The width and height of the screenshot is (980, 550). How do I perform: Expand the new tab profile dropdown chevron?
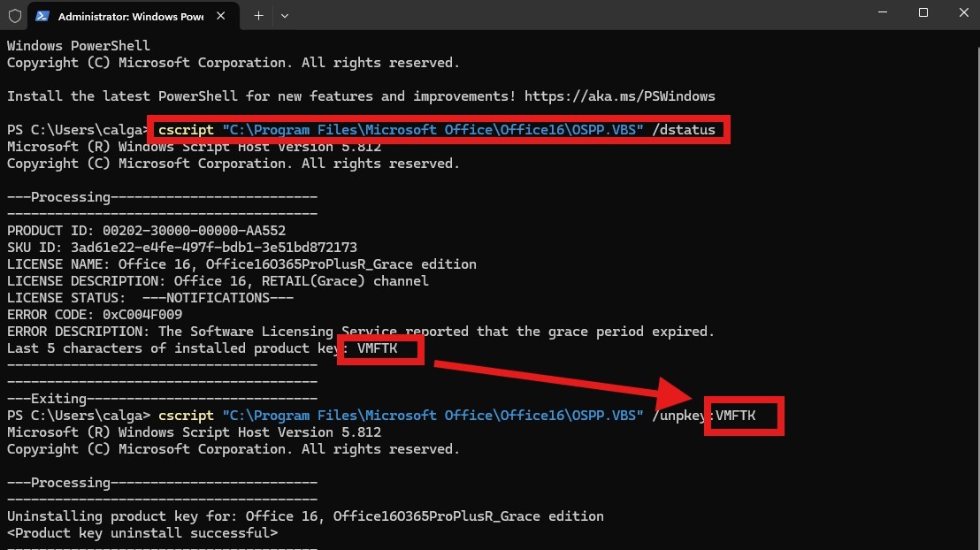click(284, 16)
